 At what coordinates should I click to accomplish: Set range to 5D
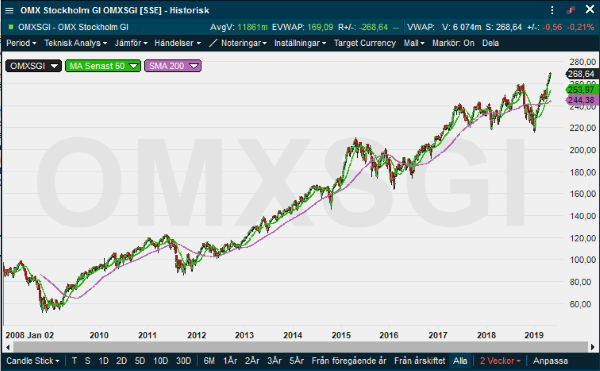coord(140,361)
